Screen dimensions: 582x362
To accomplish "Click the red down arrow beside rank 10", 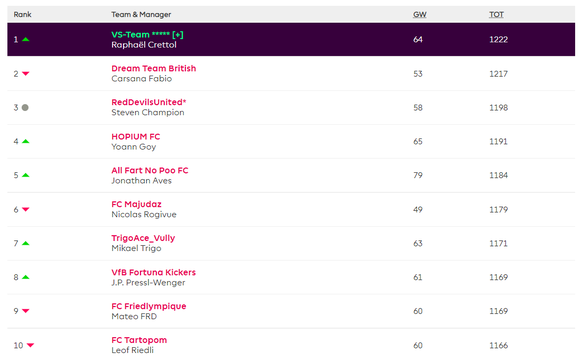I will pyautogui.click(x=30, y=345).
